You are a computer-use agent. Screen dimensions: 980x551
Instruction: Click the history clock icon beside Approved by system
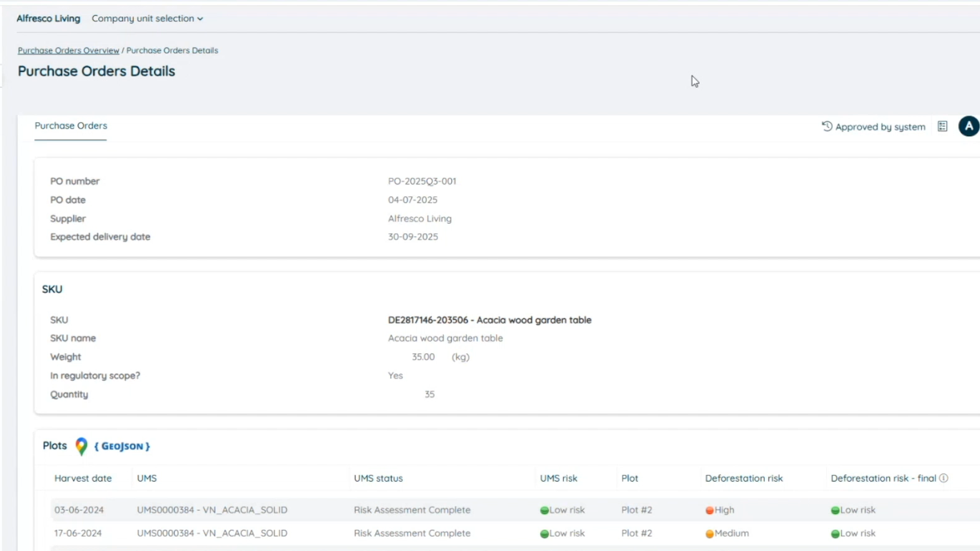click(827, 126)
